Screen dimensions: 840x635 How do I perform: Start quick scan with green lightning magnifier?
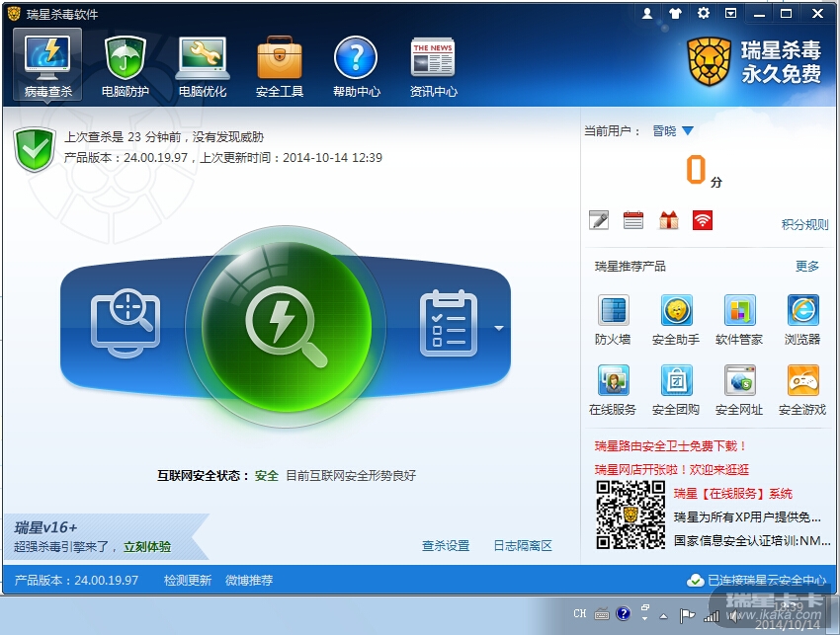(x=286, y=327)
